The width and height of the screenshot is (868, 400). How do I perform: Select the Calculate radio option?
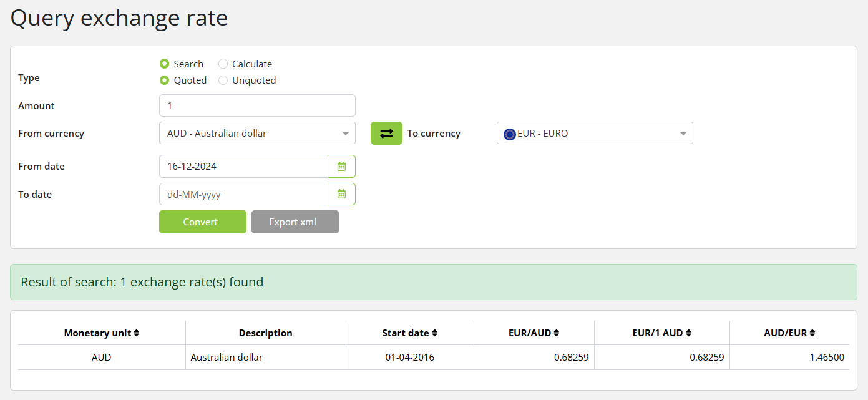[223, 64]
